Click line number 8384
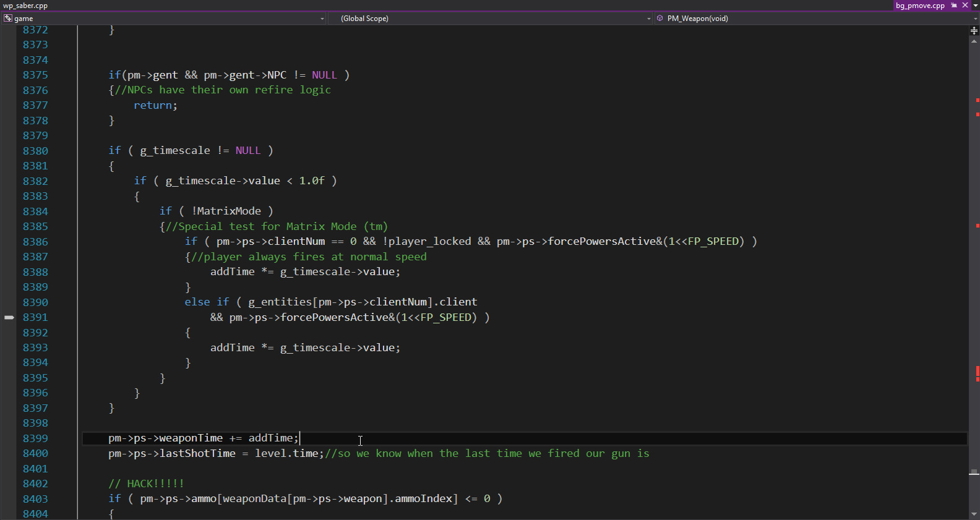This screenshot has width=980, height=520. (35, 211)
